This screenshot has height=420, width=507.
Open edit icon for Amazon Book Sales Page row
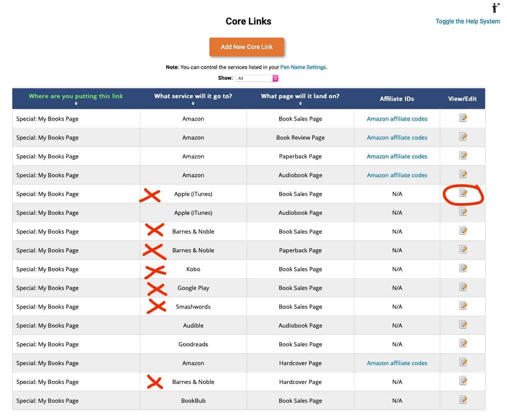[463, 118]
